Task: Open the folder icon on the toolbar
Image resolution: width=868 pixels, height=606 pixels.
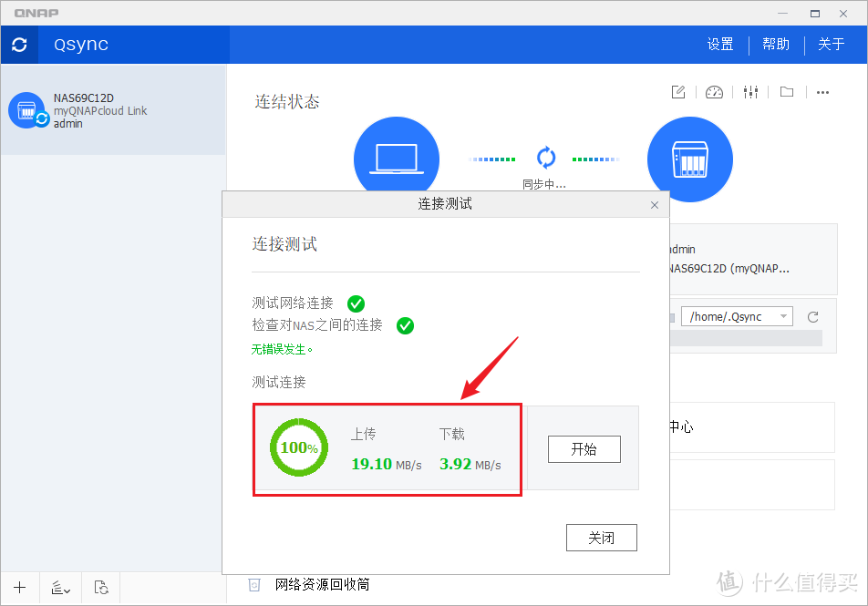Action: click(786, 92)
